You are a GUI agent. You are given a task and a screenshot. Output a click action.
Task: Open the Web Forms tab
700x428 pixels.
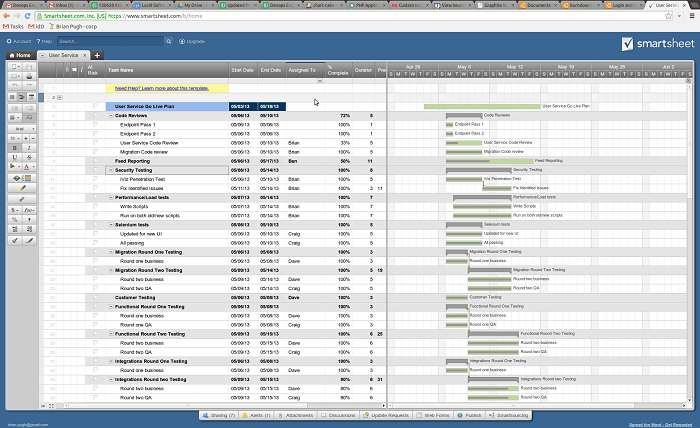coord(433,415)
